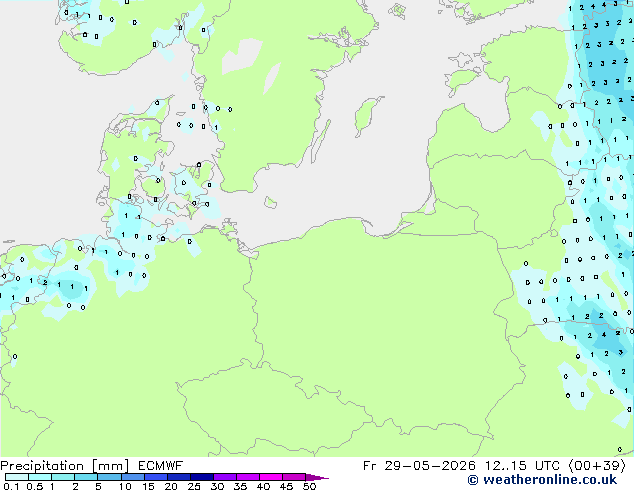
Task: Click the legend value '20'
Action: point(171,486)
